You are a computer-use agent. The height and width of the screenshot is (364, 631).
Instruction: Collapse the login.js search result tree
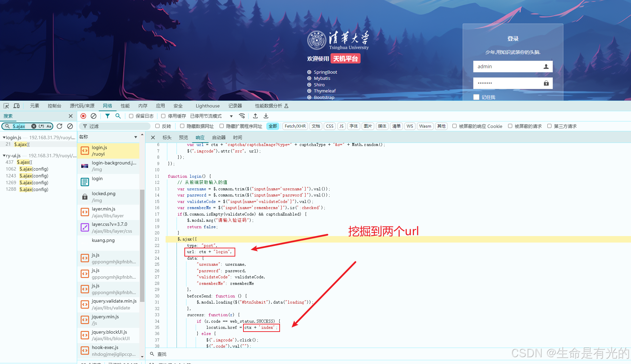pos(4,137)
